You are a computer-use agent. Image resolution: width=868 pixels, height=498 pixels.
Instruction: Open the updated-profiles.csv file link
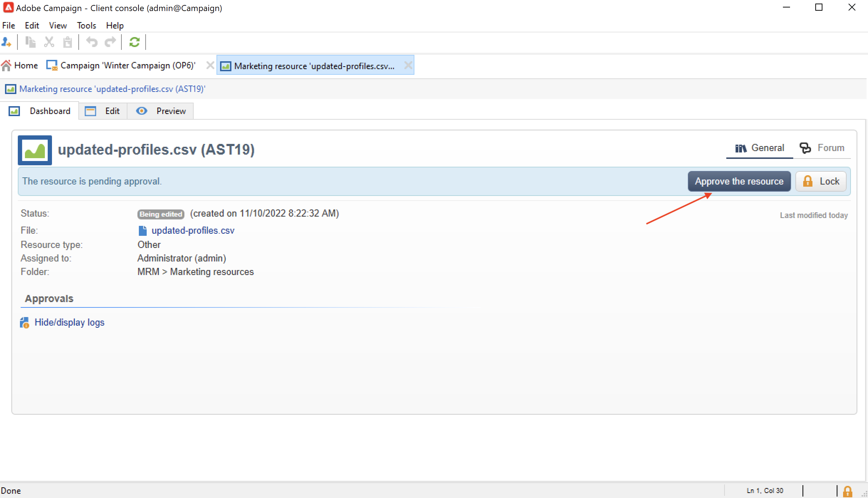(193, 230)
